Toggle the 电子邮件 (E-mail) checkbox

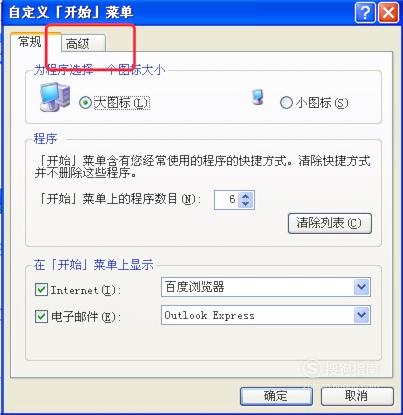click(x=41, y=316)
